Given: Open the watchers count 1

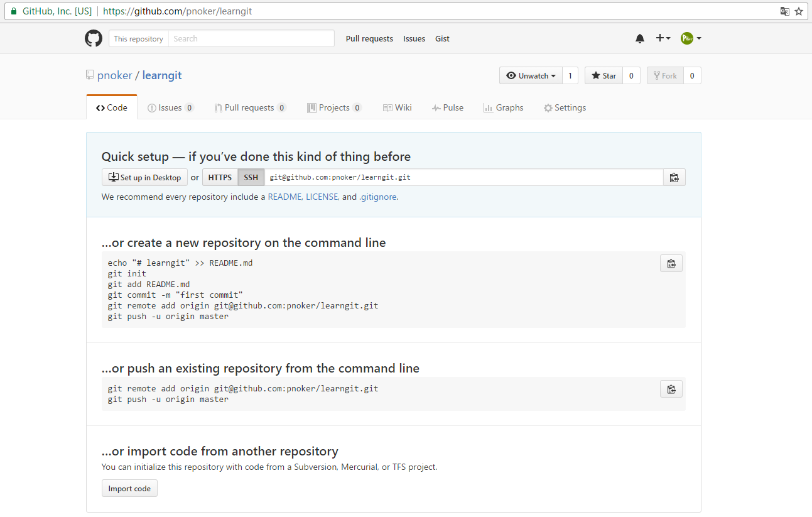Looking at the screenshot, I should tap(570, 75).
